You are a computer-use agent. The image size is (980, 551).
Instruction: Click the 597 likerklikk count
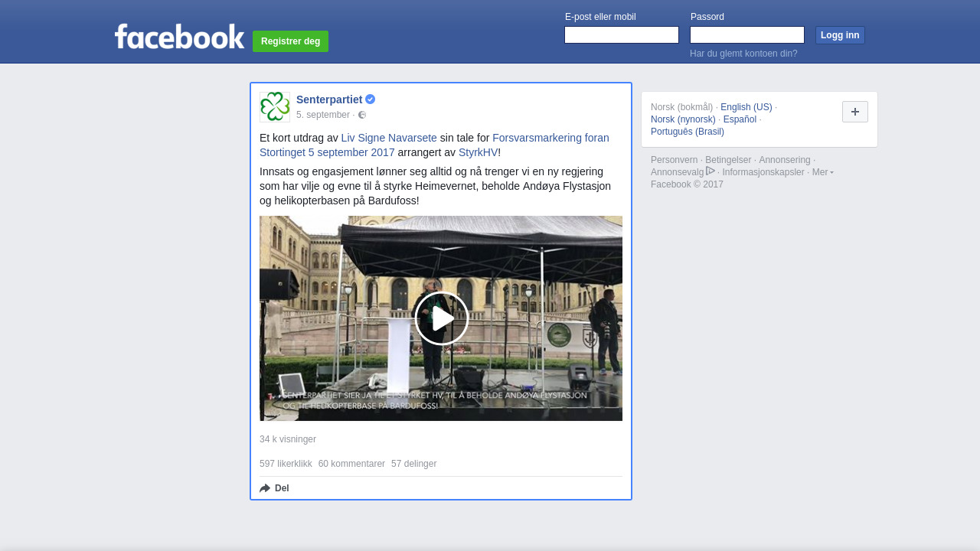click(286, 464)
